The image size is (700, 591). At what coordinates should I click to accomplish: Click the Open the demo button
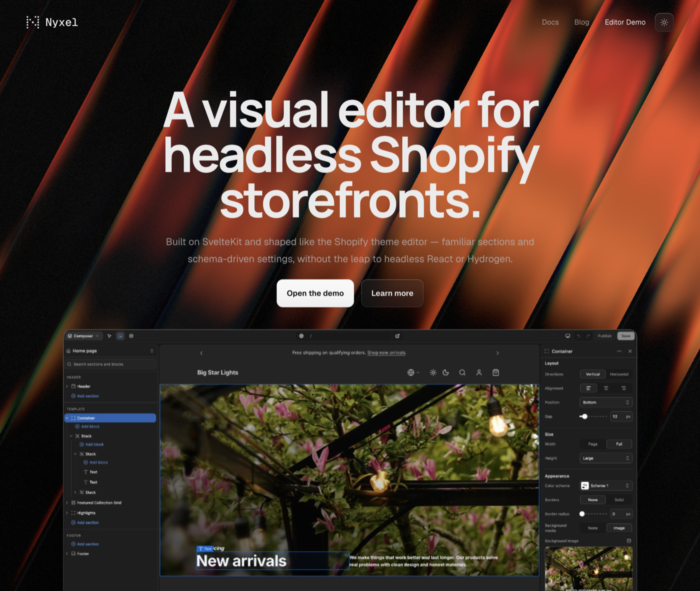tap(315, 293)
